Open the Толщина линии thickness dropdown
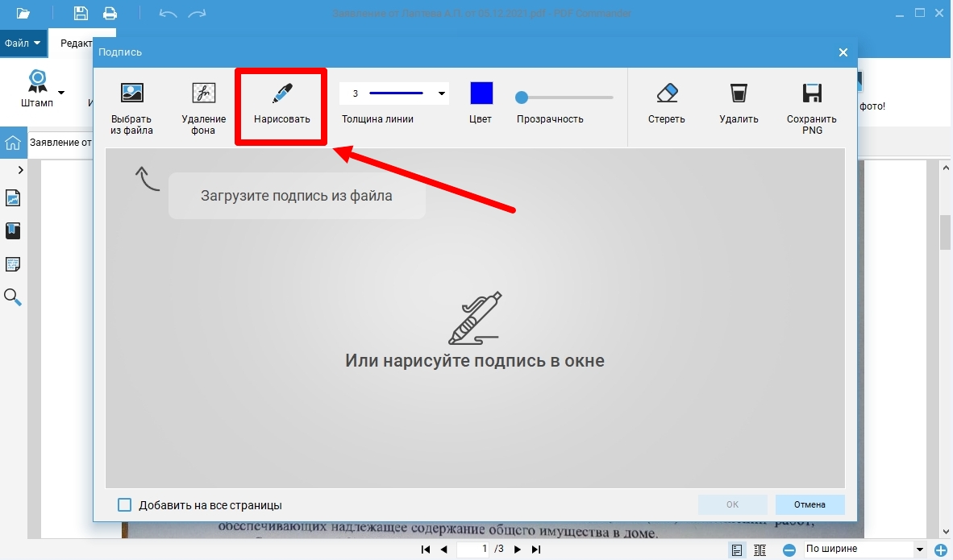 click(x=441, y=93)
